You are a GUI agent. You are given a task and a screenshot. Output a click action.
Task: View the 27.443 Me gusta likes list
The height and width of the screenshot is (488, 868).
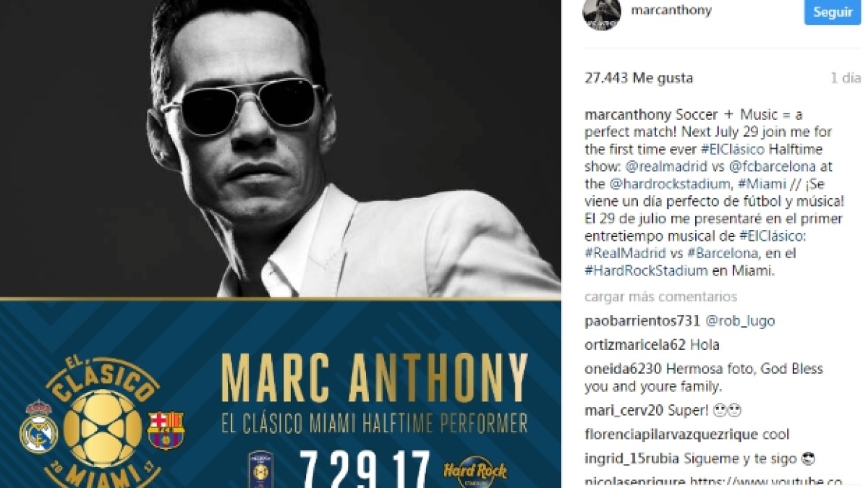click(638, 78)
